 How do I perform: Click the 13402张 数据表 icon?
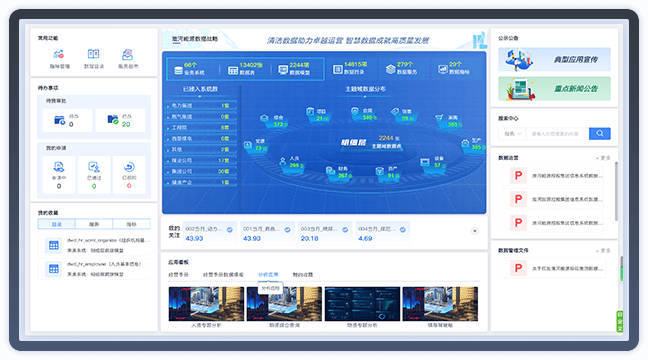click(x=233, y=71)
